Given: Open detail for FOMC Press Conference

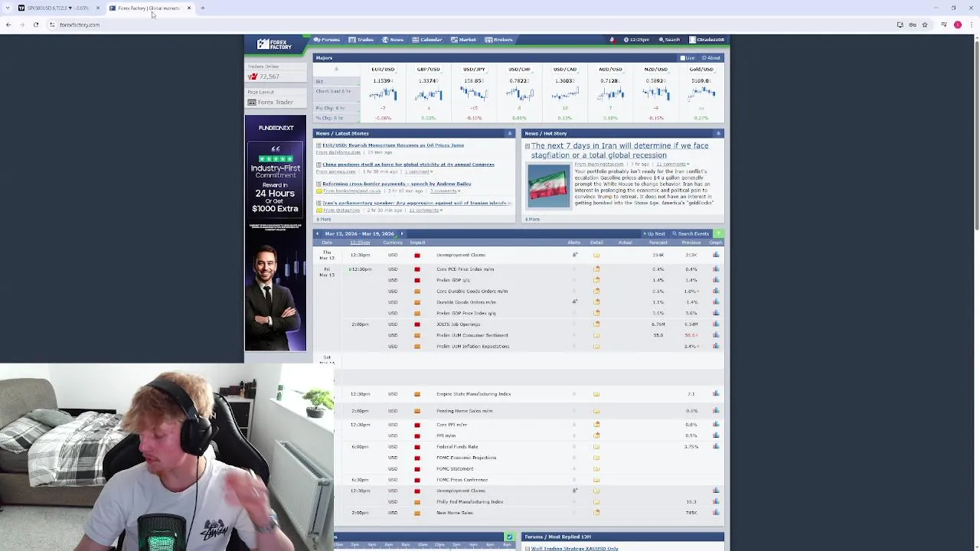Looking at the screenshot, I should click(x=596, y=480).
